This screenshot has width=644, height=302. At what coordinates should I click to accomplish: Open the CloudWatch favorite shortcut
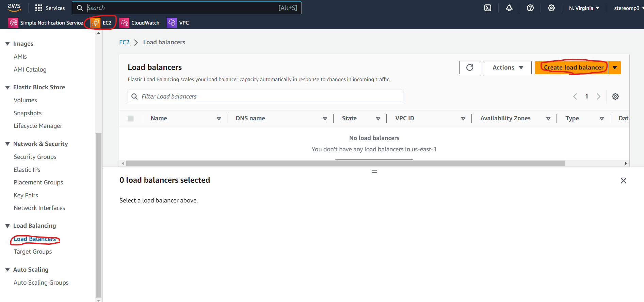click(x=139, y=23)
